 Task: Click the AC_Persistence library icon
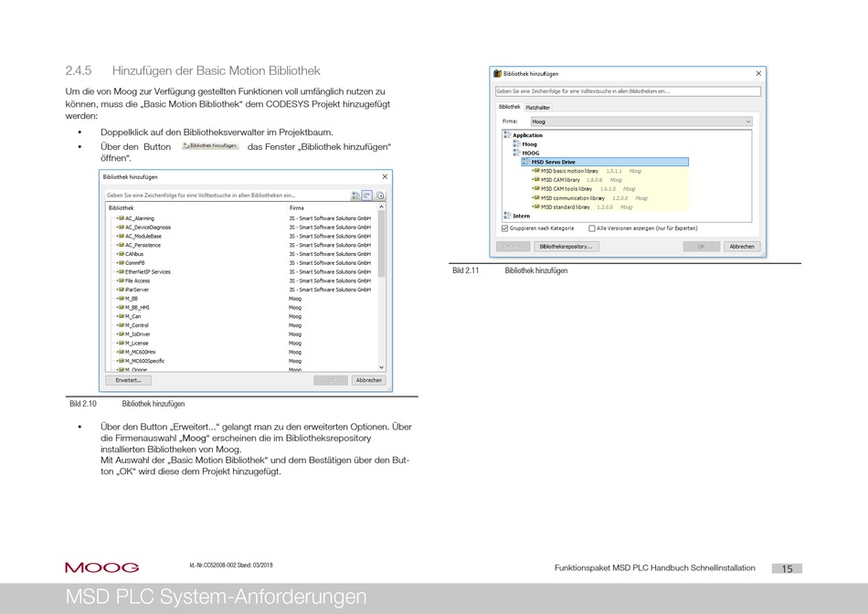pos(121,245)
